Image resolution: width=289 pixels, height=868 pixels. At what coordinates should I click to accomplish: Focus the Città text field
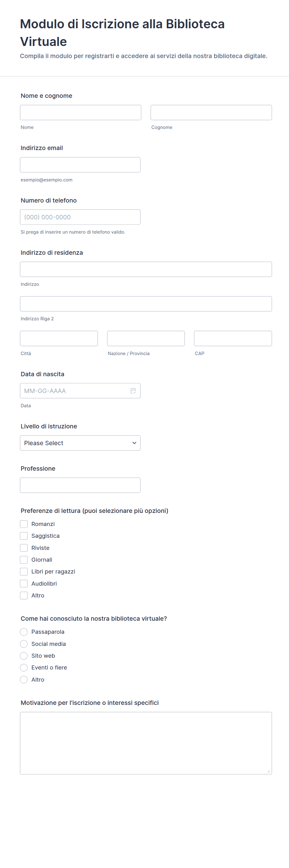coord(59,338)
